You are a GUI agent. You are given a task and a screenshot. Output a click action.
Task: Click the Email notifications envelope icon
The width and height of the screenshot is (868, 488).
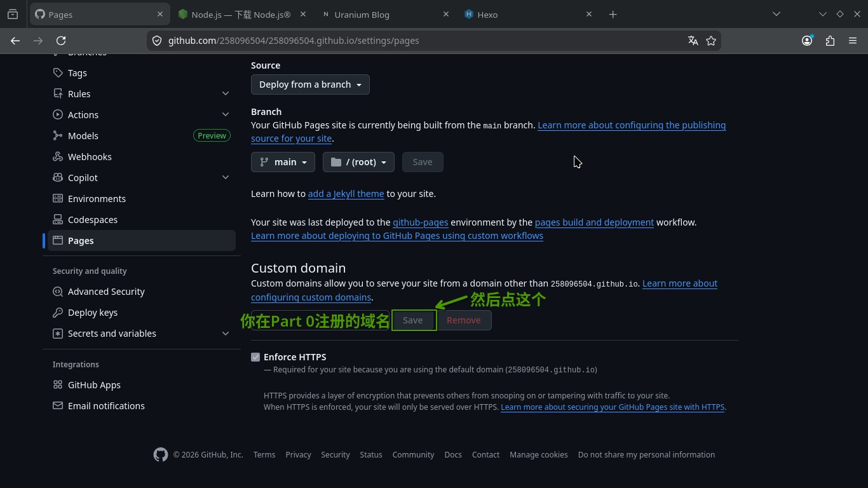point(58,406)
